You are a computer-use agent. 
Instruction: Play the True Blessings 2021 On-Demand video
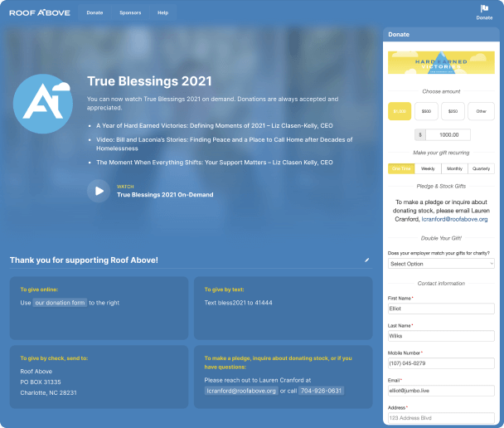pyautogui.click(x=99, y=191)
